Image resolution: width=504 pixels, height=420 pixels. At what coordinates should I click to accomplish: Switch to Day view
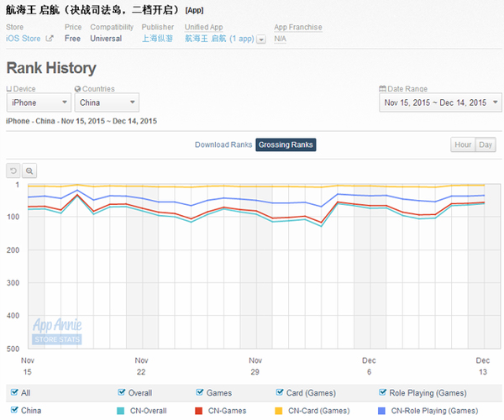coord(486,144)
